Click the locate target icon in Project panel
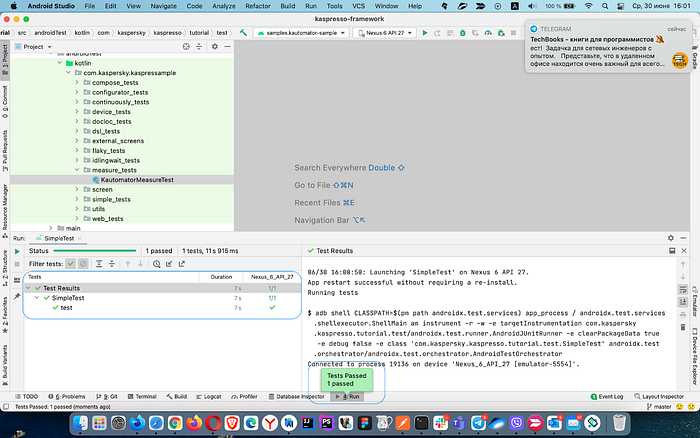700x438 pixels. (x=186, y=46)
